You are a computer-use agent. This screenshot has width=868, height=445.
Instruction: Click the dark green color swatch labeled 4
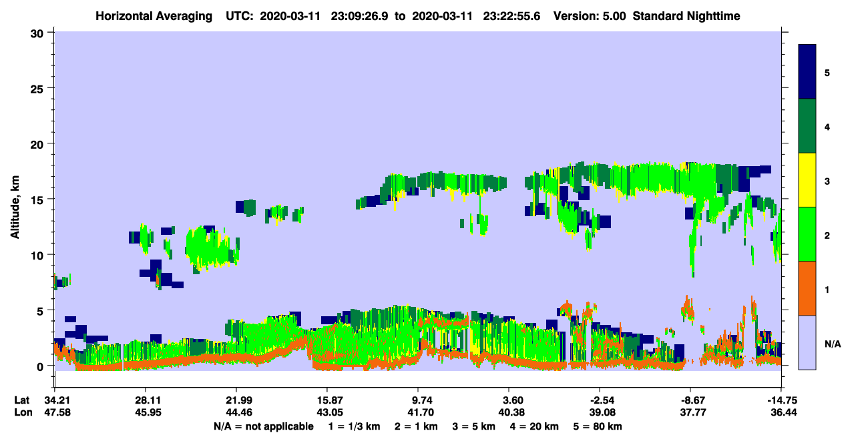[807, 125]
